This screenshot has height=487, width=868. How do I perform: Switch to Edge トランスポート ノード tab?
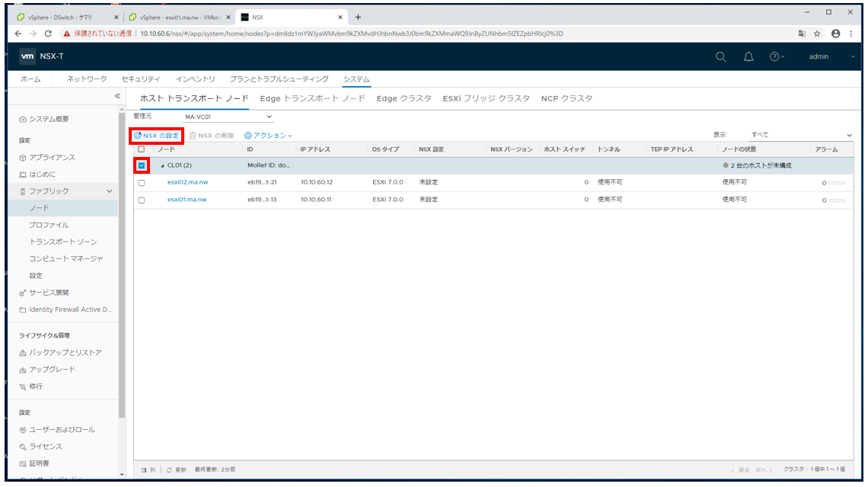click(x=313, y=98)
